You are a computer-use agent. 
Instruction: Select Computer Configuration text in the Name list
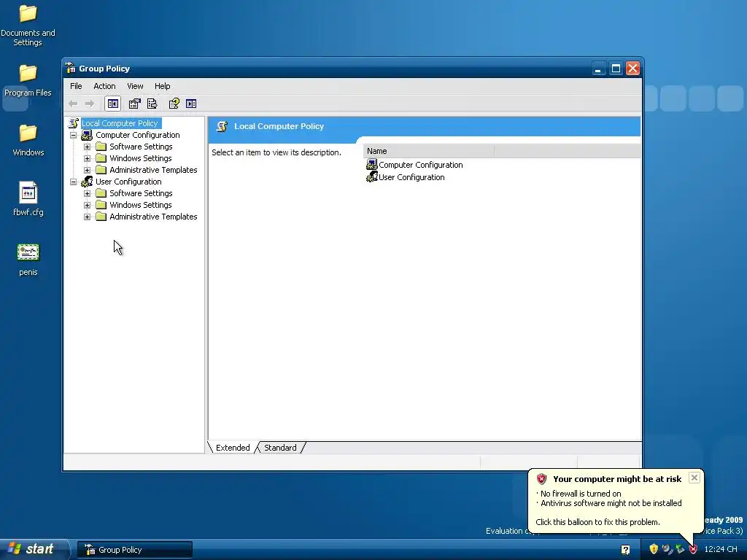(x=421, y=165)
